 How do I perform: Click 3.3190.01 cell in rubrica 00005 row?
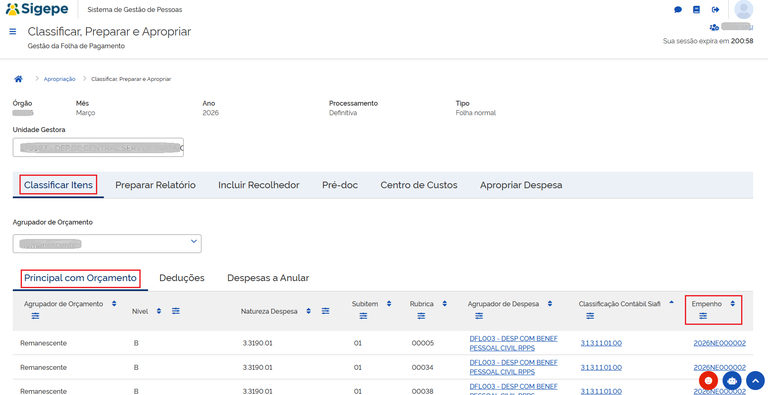[257, 343]
